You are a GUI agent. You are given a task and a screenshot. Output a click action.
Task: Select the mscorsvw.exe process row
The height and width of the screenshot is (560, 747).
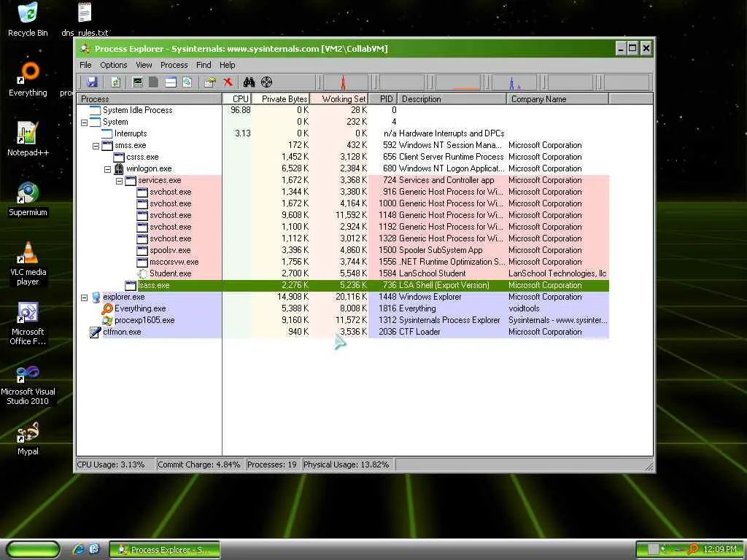click(x=343, y=262)
